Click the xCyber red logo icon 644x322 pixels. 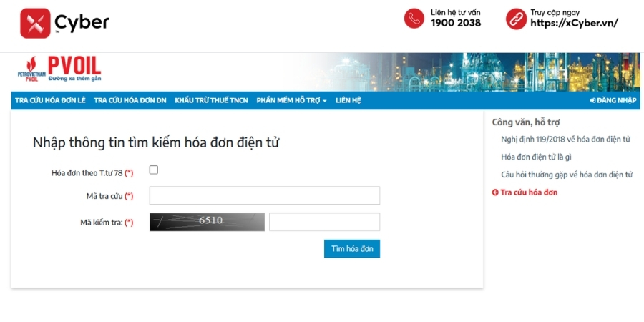click(35, 23)
